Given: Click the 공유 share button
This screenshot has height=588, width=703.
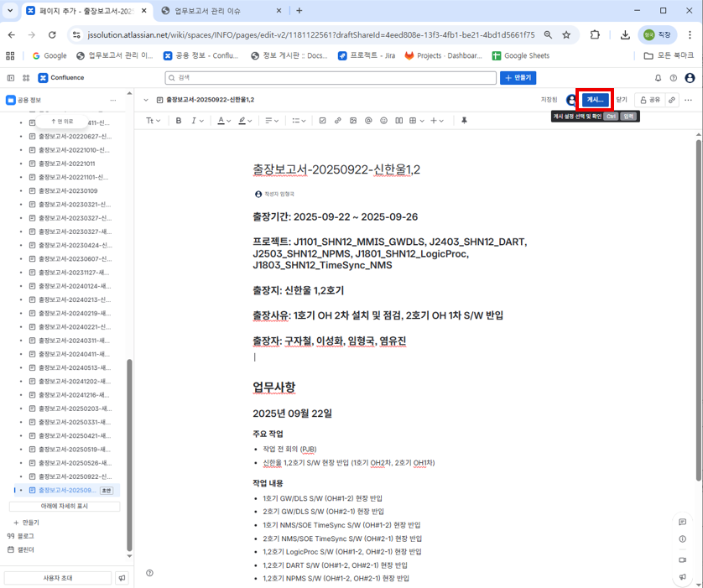Looking at the screenshot, I should coord(649,100).
